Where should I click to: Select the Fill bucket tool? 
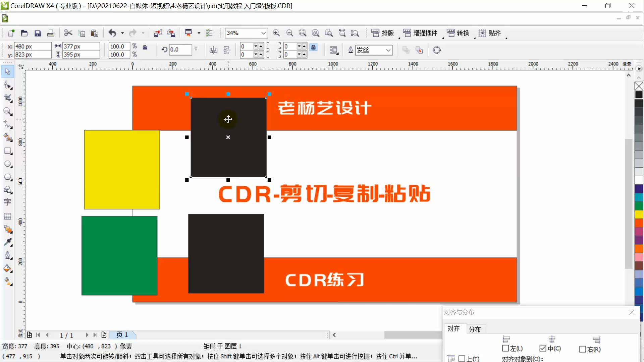[8, 268]
